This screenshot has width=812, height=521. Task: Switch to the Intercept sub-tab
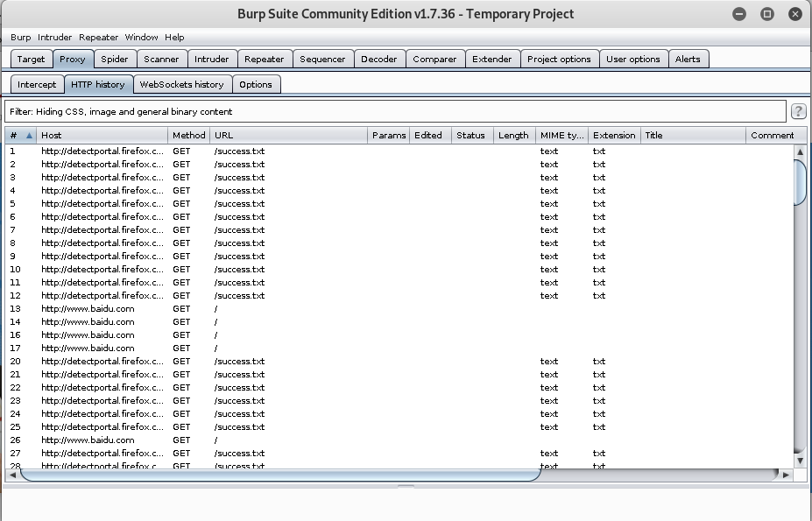[x=37, y=84]
